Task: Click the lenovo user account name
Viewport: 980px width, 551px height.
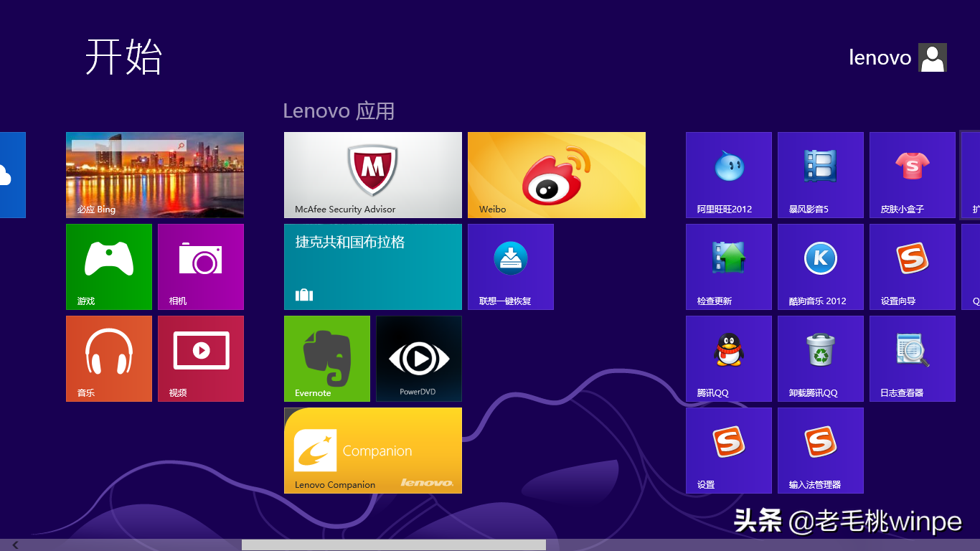Action: (x=880, y=57)
